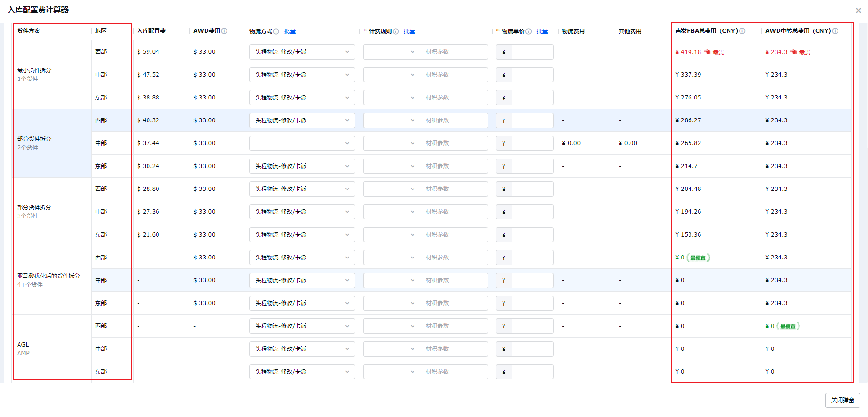Open 计费规则 dropdown in the $28.80 row
Image resolution: width=868 pixels, height=417 pixels.
pos(392,189)
